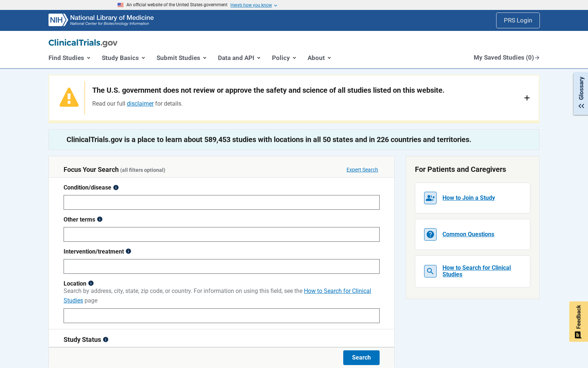Open the Policy menu
588x368 pixels.
tap(284, 58)
